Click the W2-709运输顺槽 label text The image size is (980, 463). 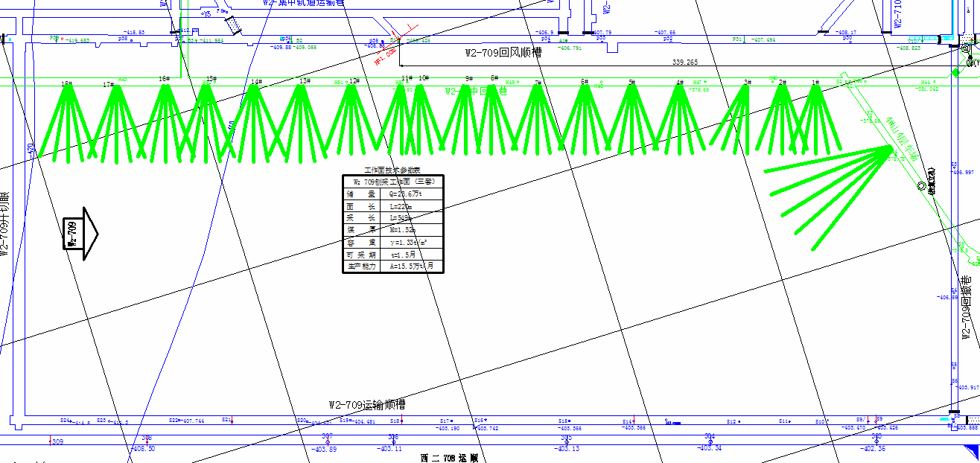click(x=367, y=405)
